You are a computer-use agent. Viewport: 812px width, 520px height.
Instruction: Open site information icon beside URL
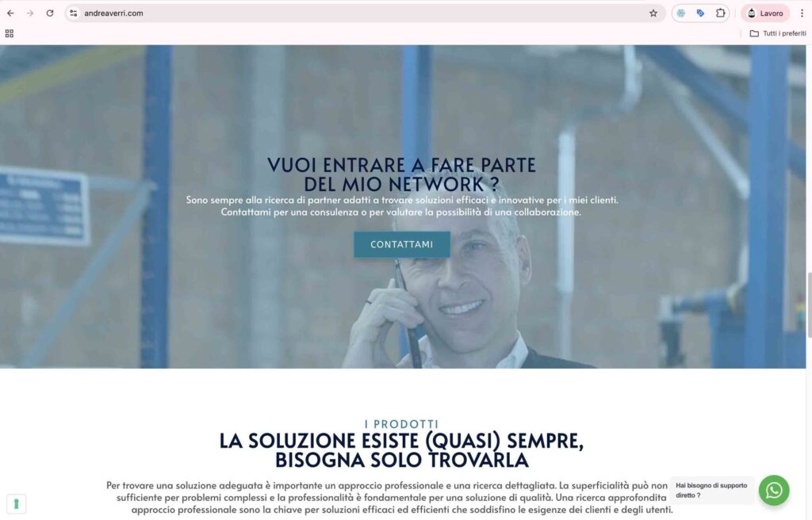[x=74, y=13]
